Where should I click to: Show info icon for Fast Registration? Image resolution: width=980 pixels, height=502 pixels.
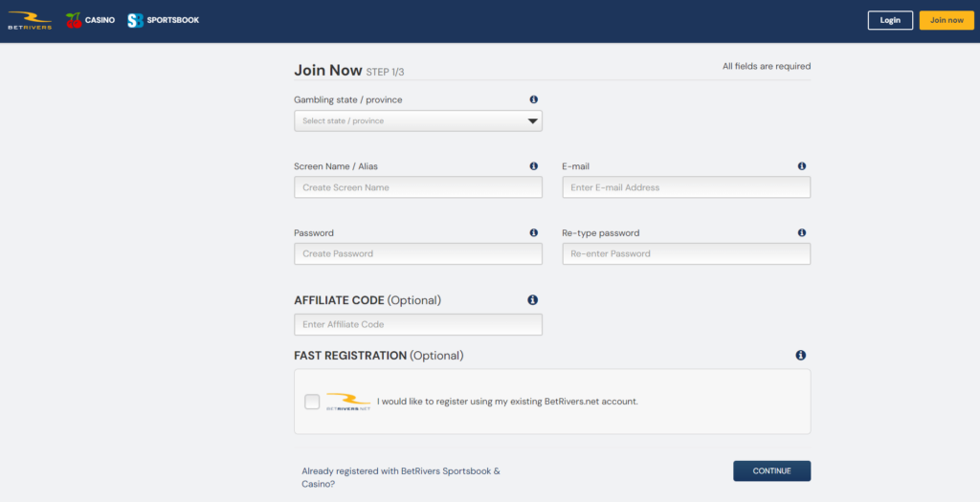pos(801,356)
